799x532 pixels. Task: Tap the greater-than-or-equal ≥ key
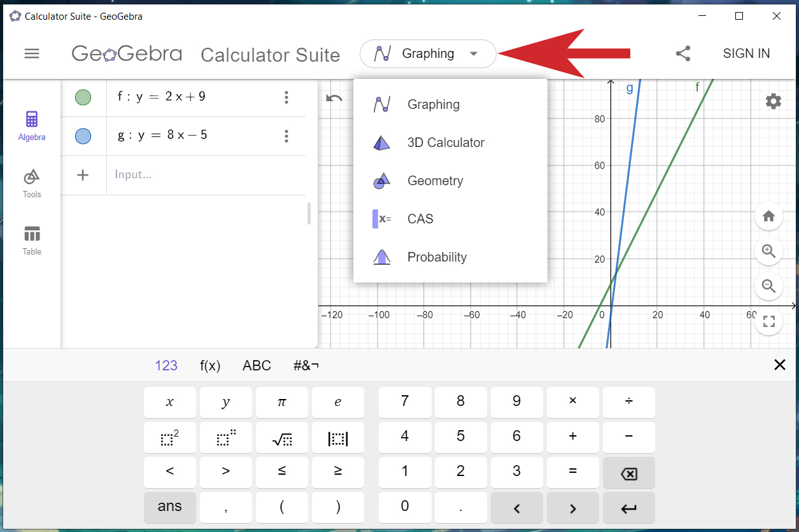(337, 473)
